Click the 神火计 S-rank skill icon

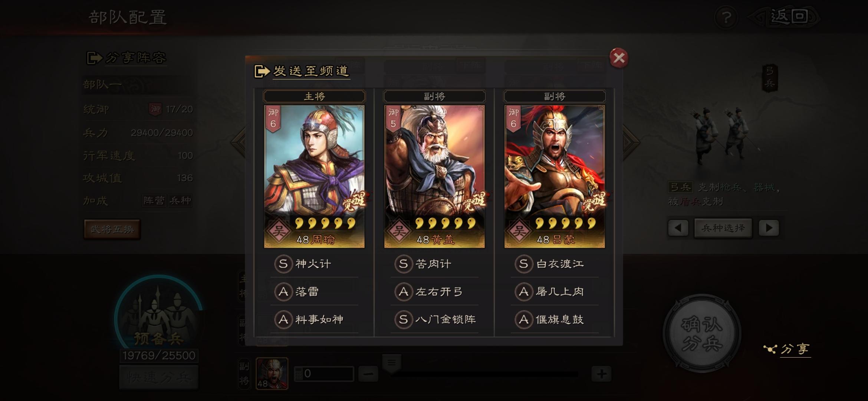click(283, 264)
